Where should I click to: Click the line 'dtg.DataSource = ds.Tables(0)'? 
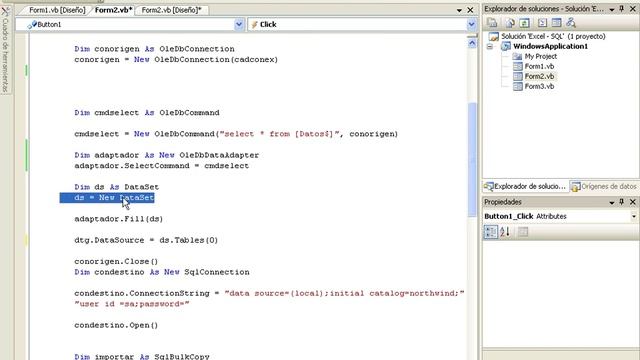(146, 240)
